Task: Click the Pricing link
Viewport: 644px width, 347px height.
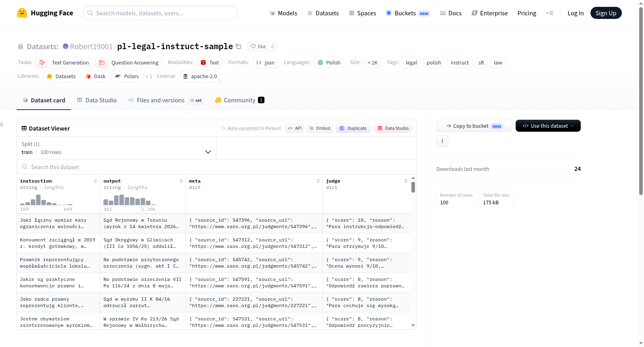Action: [x=527, y=13]
